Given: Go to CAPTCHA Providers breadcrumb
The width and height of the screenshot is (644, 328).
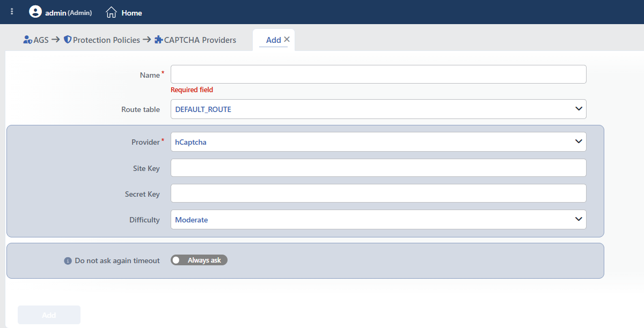Looking at the screenshot, I should pos(200,40).
